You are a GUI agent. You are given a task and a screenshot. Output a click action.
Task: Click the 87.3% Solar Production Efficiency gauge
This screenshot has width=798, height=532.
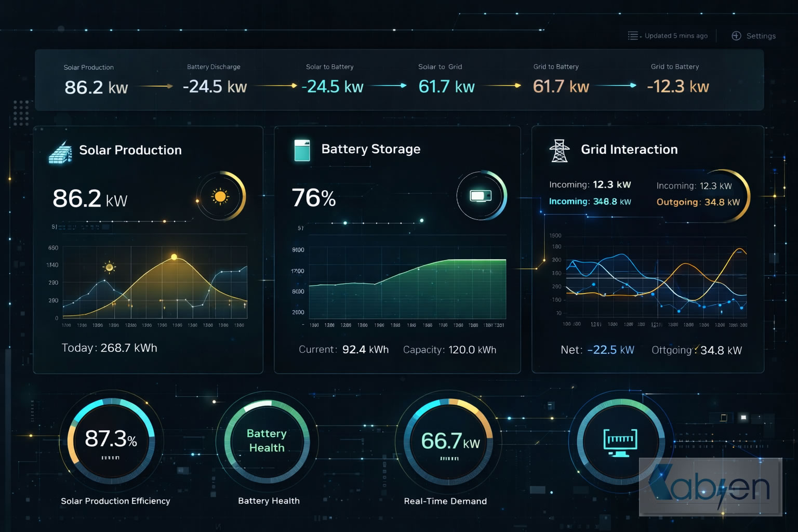[111, 441]
